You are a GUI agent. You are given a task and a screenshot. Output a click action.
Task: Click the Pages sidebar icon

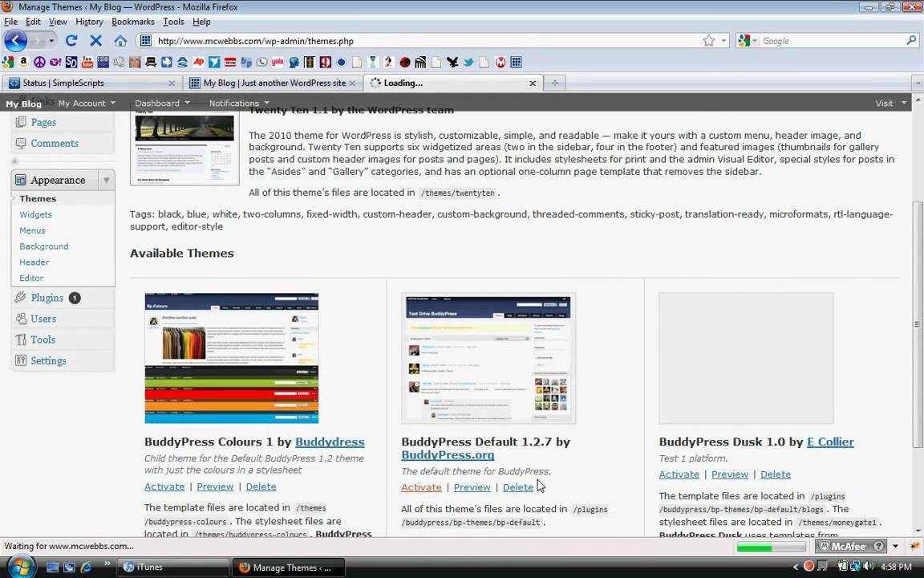(21, 122)
